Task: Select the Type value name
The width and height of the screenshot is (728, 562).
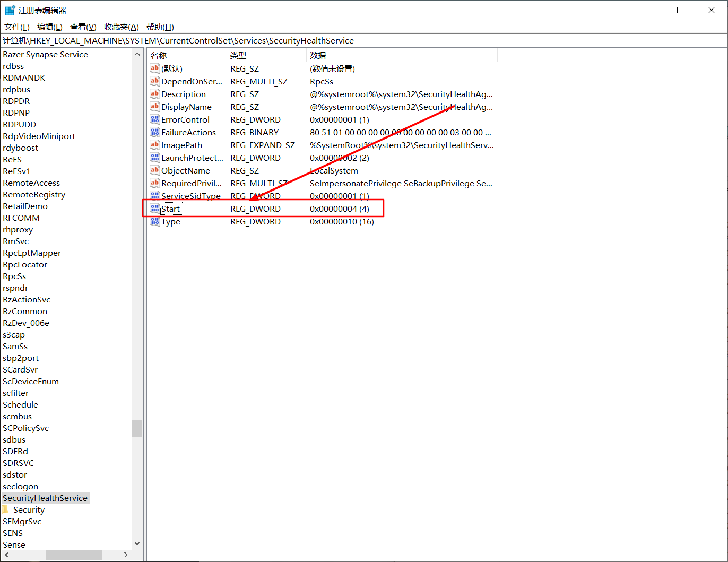Action: pyautogui.click(x=171, y=221)
